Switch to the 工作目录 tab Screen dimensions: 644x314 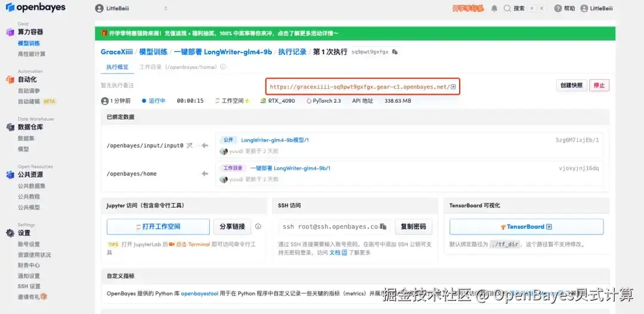pos(179,67)
